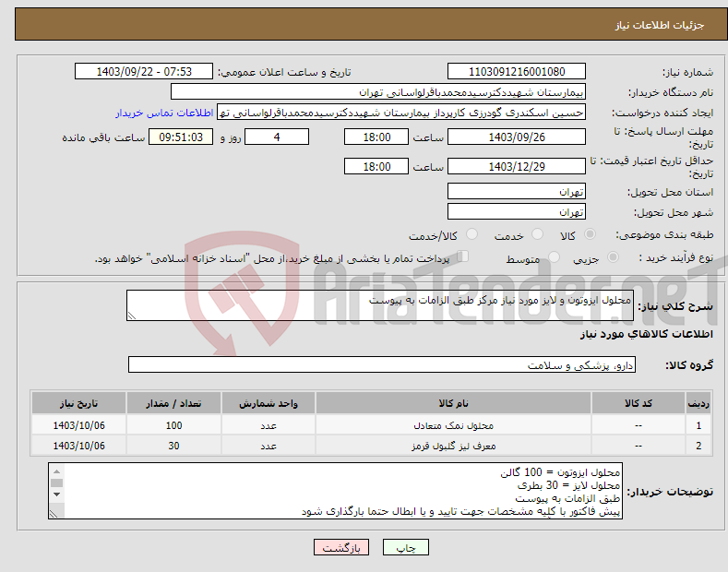The height and width of the screenshot is (572, 728).
Task: Click the resize handle of buyer notes area
Action: (x=54, y=514)
